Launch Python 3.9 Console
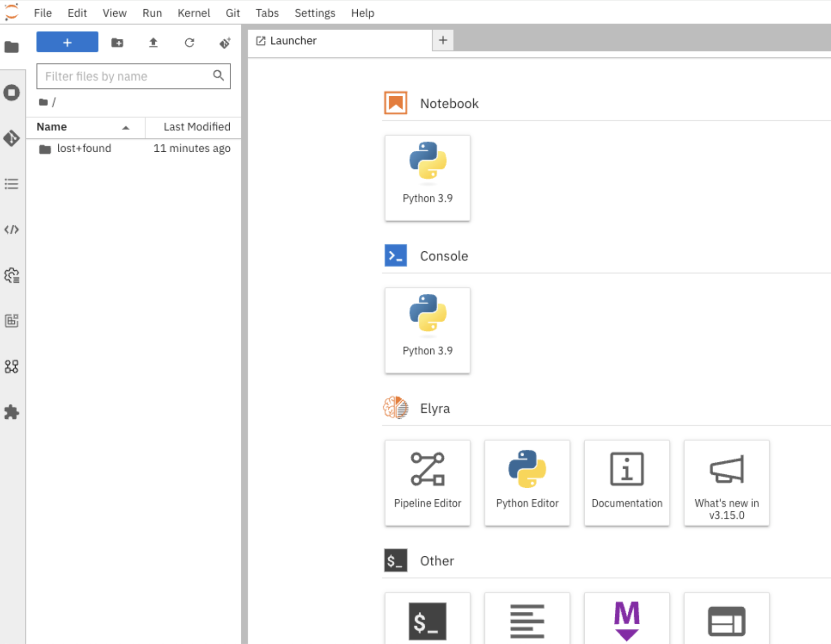 [x=427, y=330]
